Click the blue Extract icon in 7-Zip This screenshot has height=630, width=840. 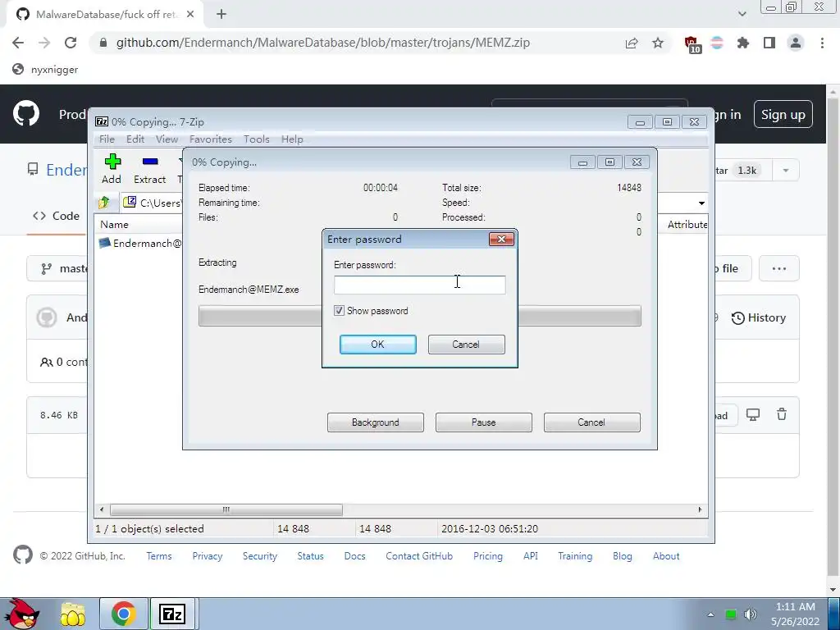pos(150,162)
